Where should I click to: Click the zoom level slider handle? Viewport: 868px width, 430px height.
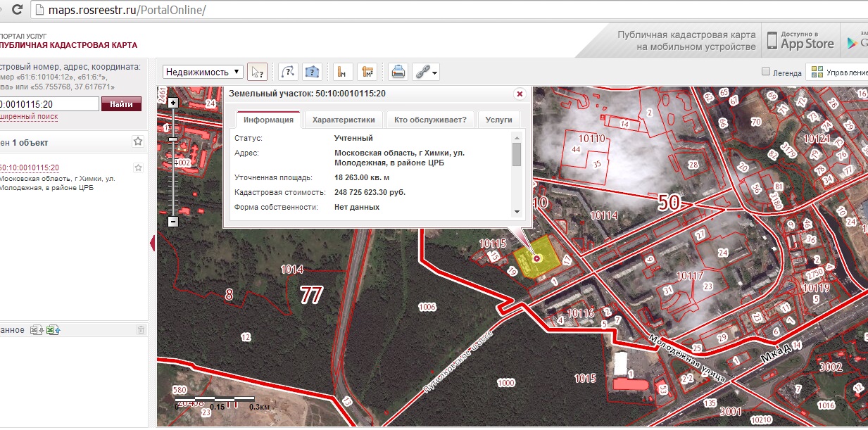(x=173, y=139)
